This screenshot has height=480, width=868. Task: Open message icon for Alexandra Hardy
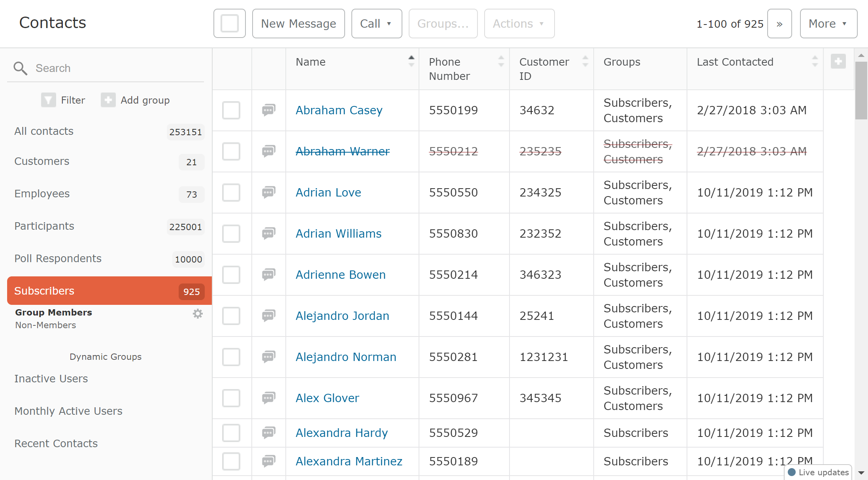tap(269, 433)
